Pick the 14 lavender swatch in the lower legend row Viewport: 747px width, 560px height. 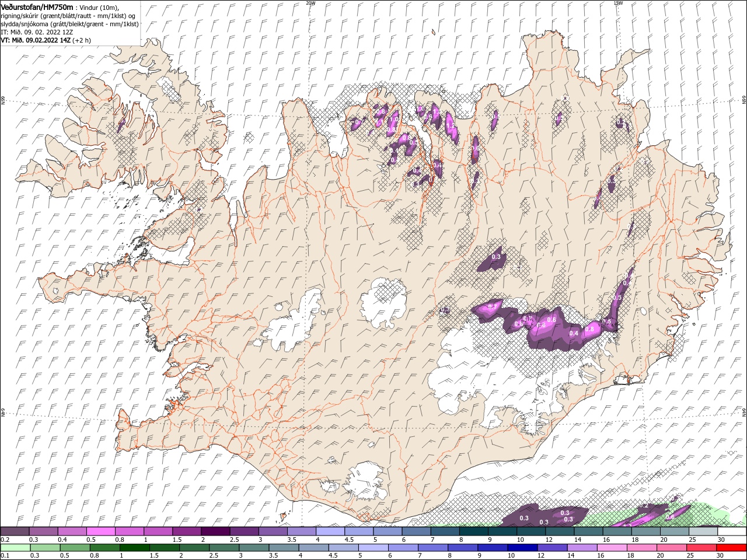[x=582, y=548]
